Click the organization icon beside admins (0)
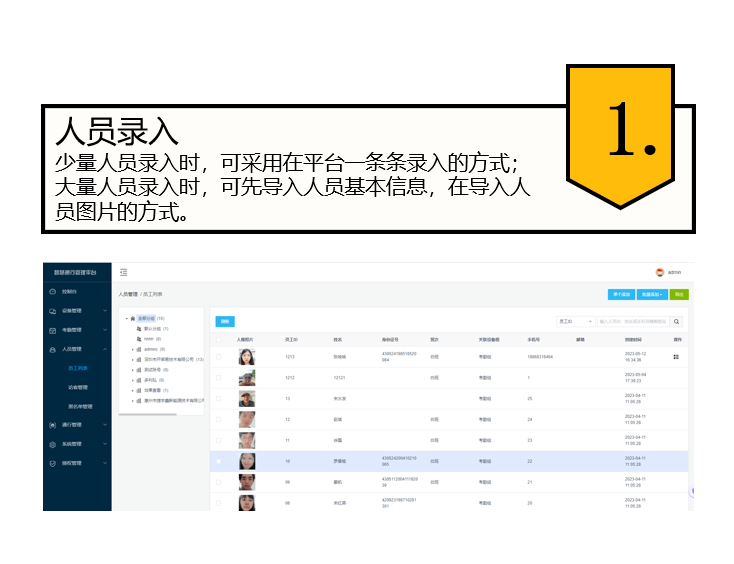 [x=139, y=349]
